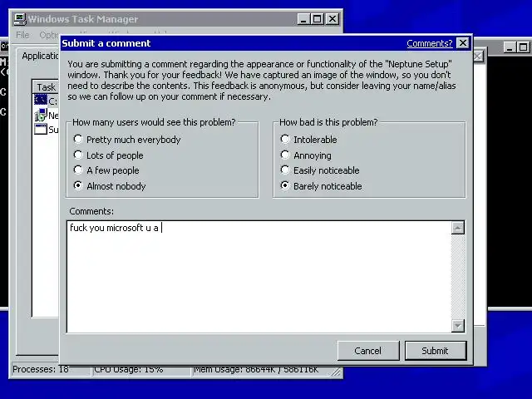Maximize the Windows Task Manager window
Image resolution: width=532 pixels, height=399 pixels.
318,19
